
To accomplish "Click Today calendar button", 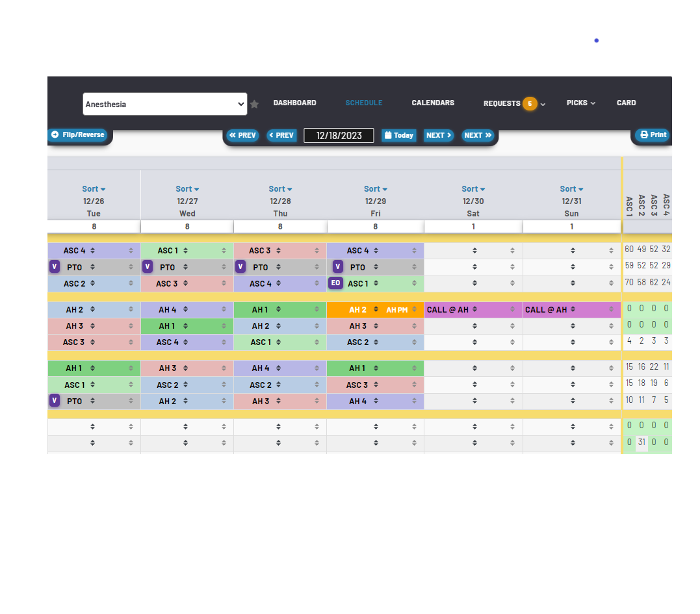I will point(398,136).
